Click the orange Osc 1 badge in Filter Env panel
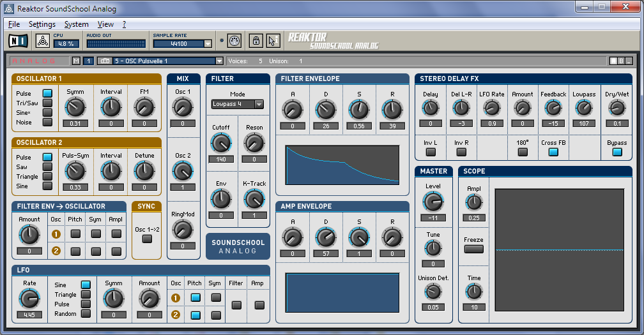This screenshot has height=335, width=644. 56,234
